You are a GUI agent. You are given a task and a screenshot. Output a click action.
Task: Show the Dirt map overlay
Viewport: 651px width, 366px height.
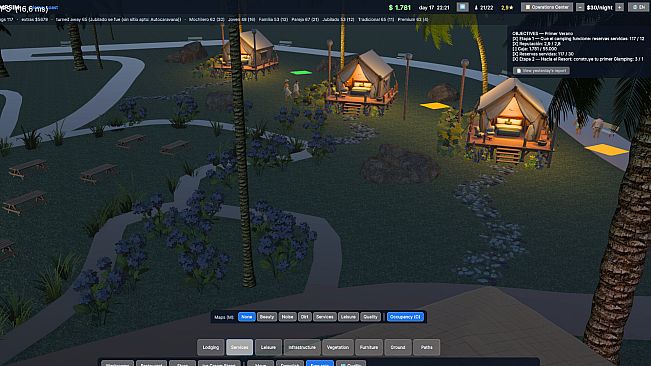[x=304, y=317]
